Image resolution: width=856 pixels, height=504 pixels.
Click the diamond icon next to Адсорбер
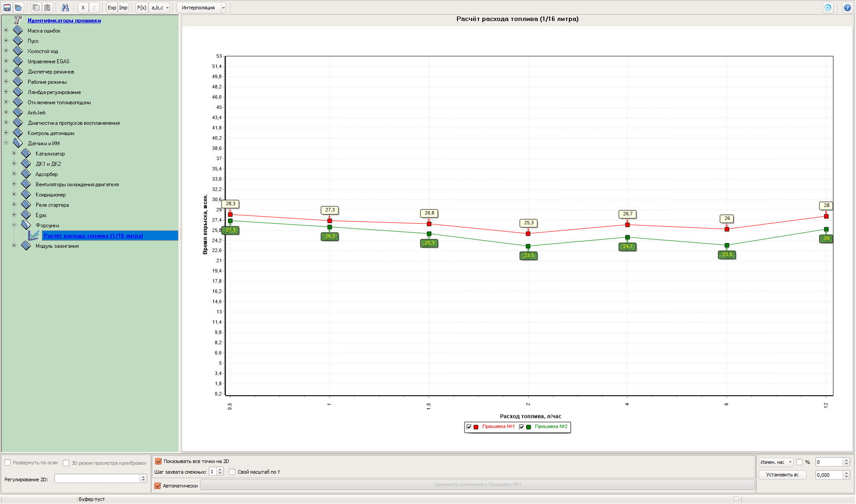point(26,174)
